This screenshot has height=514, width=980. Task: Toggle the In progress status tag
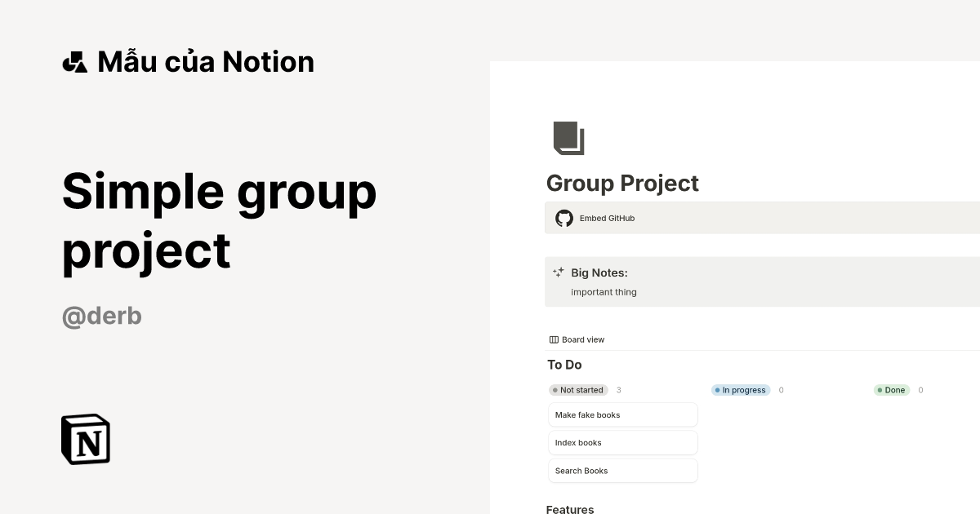click(x=740, y=390)
